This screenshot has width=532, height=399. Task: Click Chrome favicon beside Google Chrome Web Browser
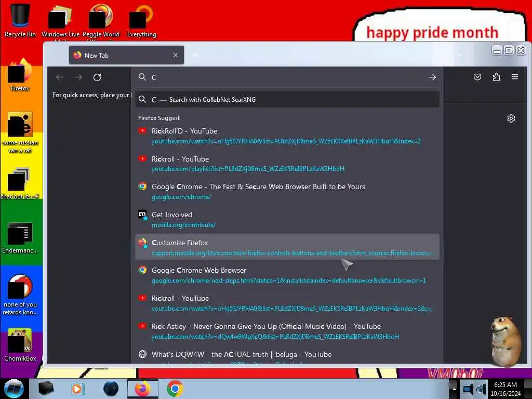pyautogui.click(x=142, y=270)
